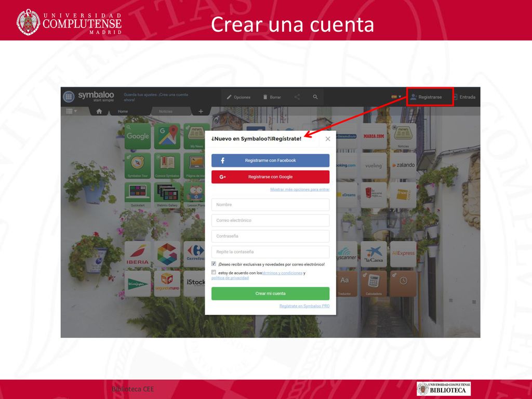Open the zalando tile
Image resolution: width=532 pixels, height=399 pixels.
tap(403, 166)
